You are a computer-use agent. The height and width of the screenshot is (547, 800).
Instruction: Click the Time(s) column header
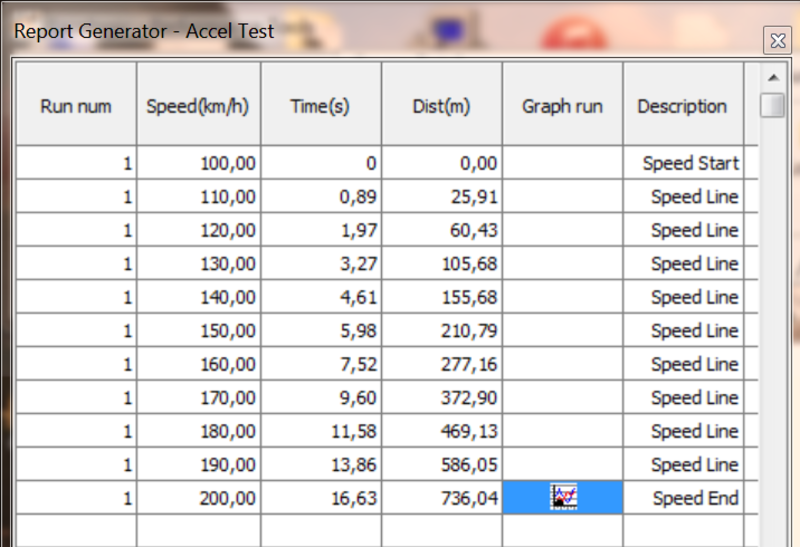(x=320, y=106)
